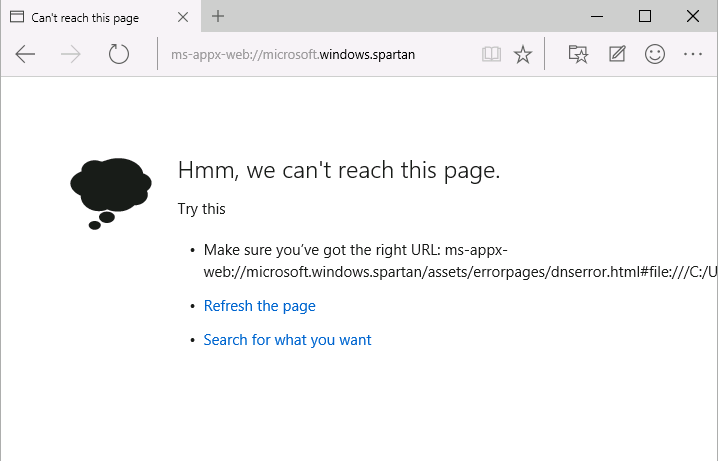The height and width of the screenshot is (461, 718).
Task: Click the "Hmm, we can't reach this page." heading
Action: coord(339,170)
